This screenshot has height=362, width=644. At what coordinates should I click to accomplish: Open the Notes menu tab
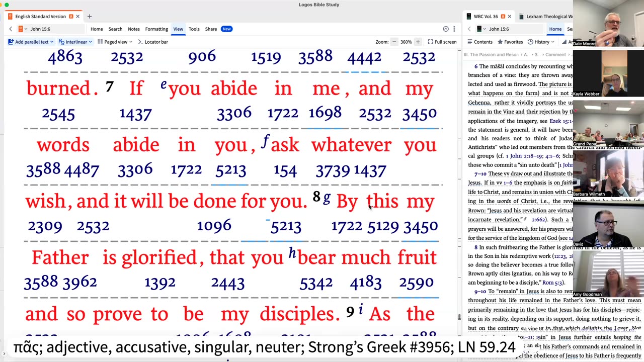coord(134,29)
